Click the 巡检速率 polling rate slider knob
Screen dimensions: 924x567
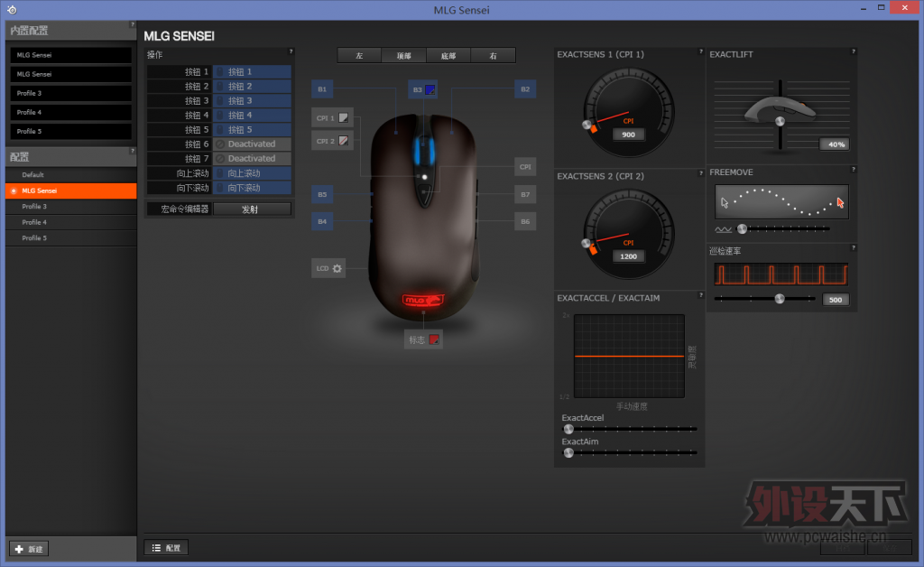[x=780, y=299]
